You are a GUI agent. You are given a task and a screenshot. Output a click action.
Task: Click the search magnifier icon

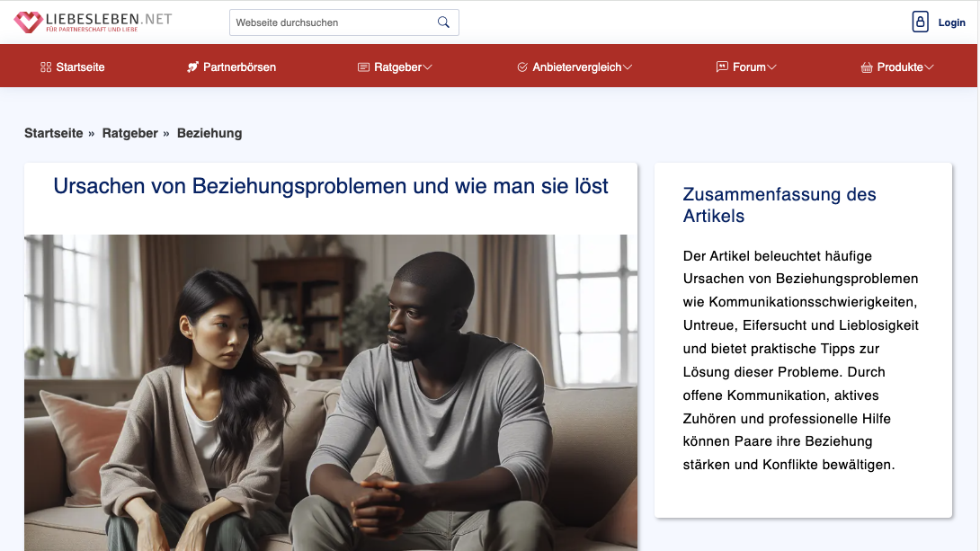(x=443, y=22)
